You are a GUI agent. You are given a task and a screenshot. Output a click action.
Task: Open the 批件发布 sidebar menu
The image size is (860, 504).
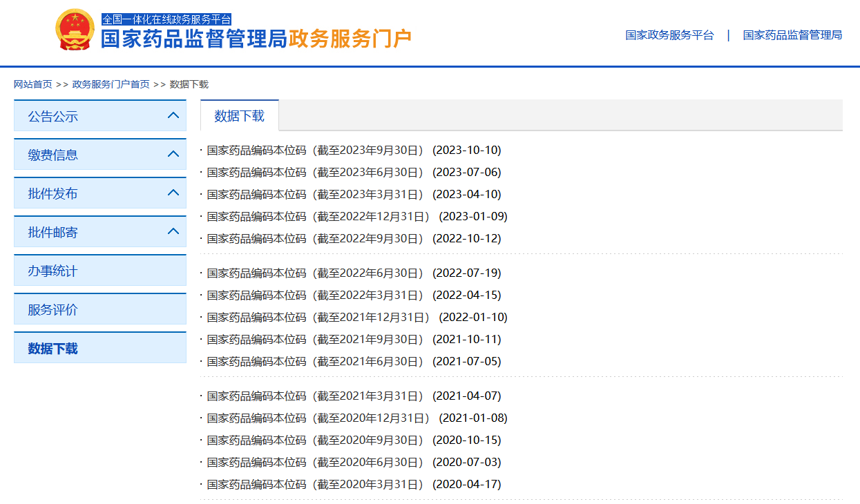[x=100, y=193]
